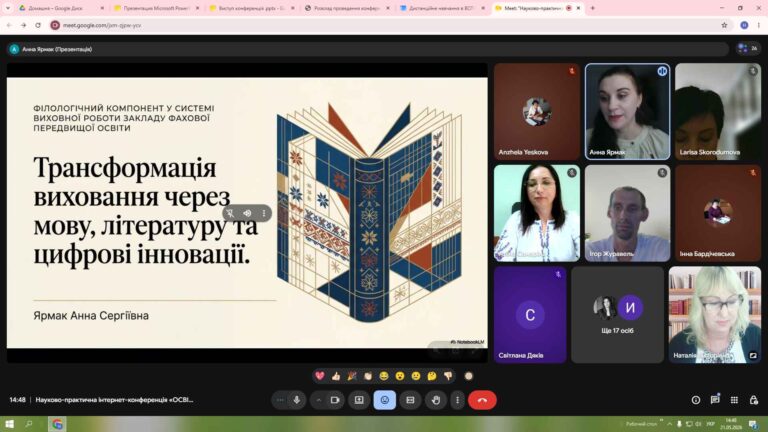Select Світлана Дяків participant tile
The image size is (768, 432).
[x=530, y=314]
